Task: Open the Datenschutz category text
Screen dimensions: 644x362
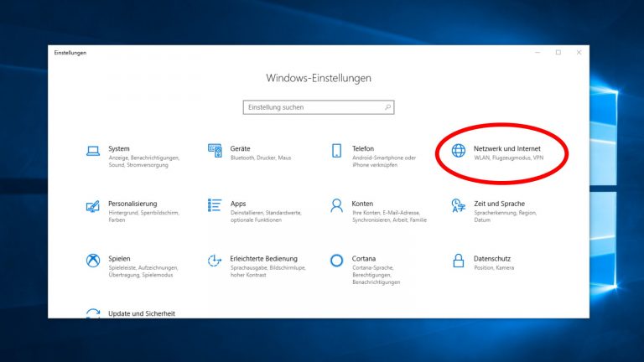Action: coord(492,258)
